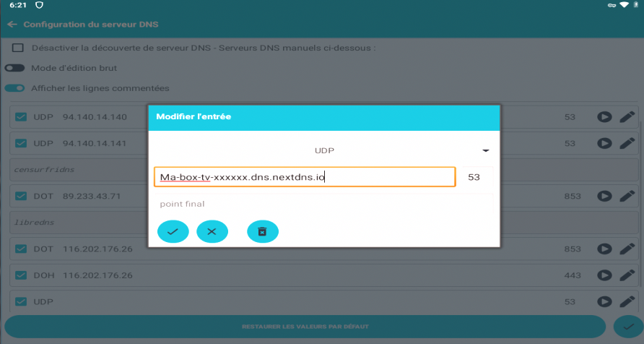Delete the entry using the trash icon
Image resolution: width=644 pixels, height=344 pixels.
[x=263, y=231]
